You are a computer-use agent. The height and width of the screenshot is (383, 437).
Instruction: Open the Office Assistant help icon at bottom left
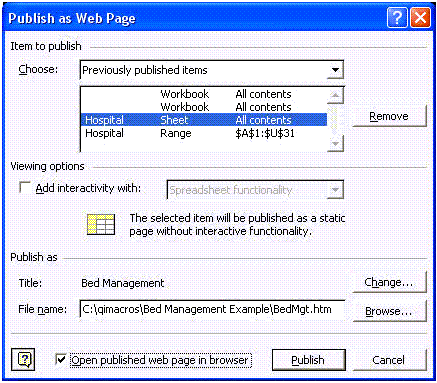pyautogui.click(x=24, y=359)
